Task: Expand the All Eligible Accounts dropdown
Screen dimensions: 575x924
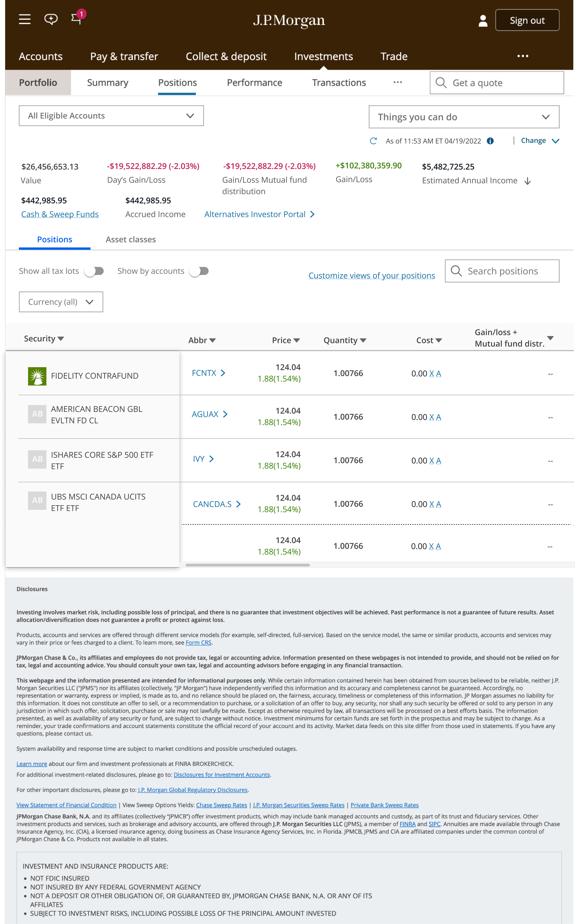Action: click(x=111, y=116)
